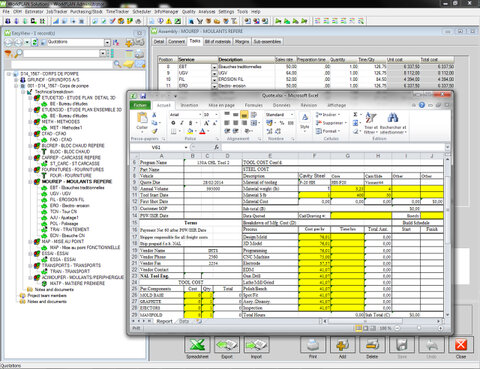Switch to the Sub-assemblies tab
480x369 pixels.
point(267,42)
